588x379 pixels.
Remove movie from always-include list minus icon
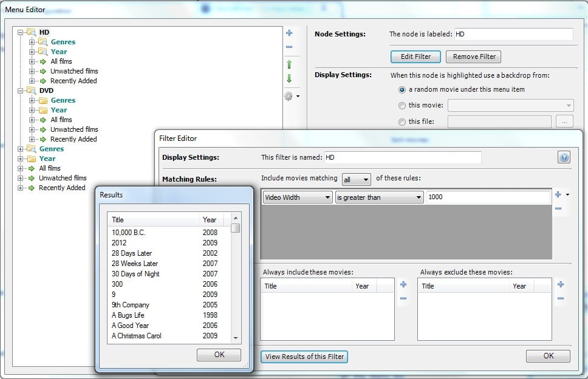pos(403,298)
